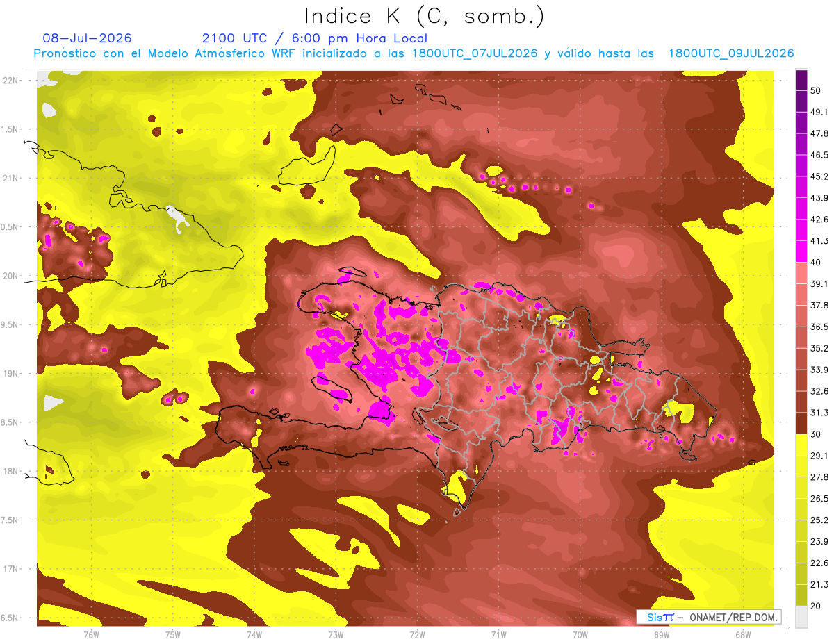Click the colorbar value 23.9
Image resolution: width=834 pixels, height=644 pixels.
pos(819,541)
